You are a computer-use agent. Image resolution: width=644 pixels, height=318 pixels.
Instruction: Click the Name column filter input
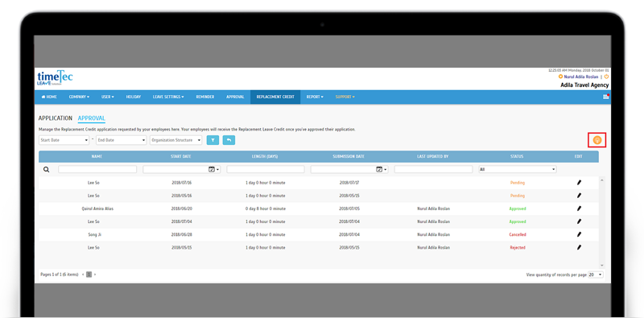pyautogui.click(x=97, y=169)
